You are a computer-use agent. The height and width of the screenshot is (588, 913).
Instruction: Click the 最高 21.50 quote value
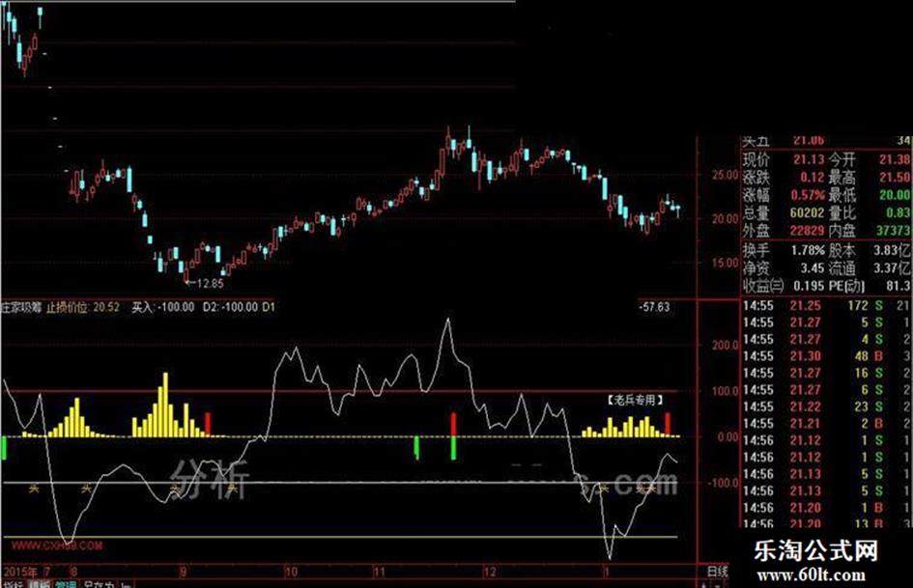tap(894, 177)
